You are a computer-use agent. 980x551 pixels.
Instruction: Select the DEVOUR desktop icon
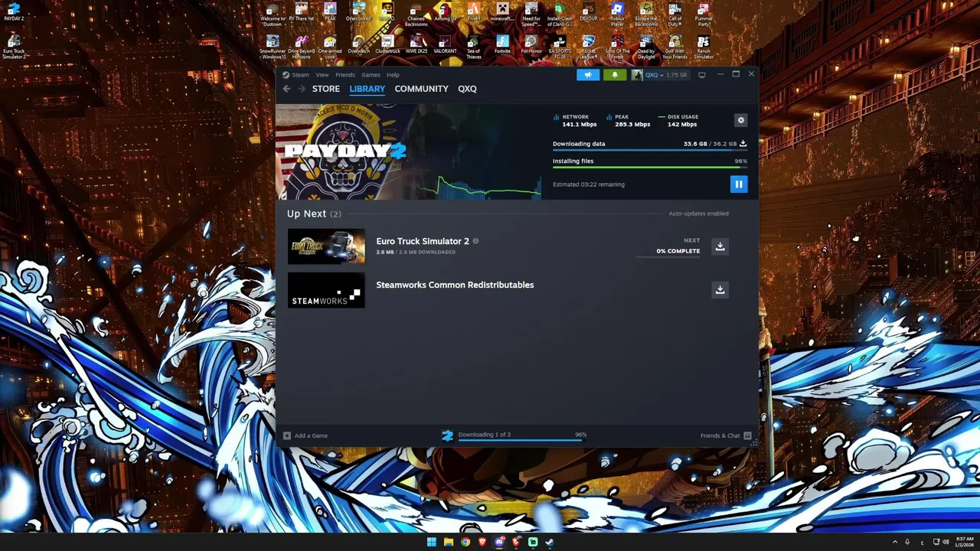(588, 13)
